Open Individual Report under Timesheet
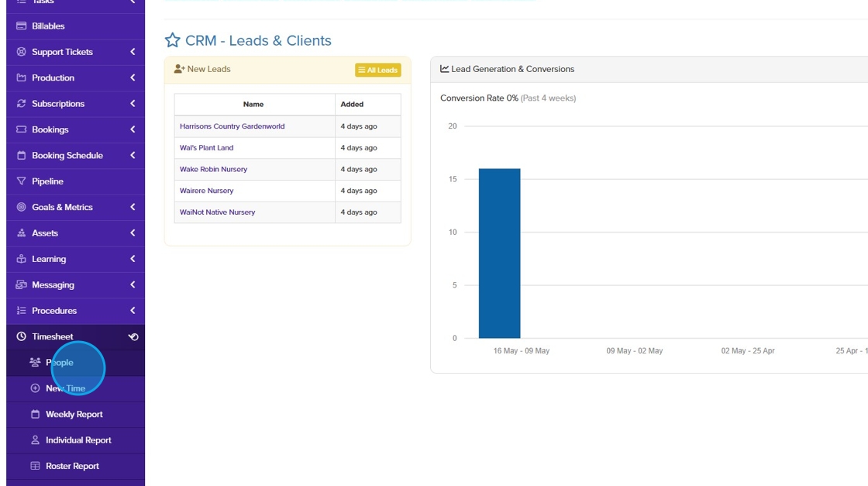 [x=75, y=440]
